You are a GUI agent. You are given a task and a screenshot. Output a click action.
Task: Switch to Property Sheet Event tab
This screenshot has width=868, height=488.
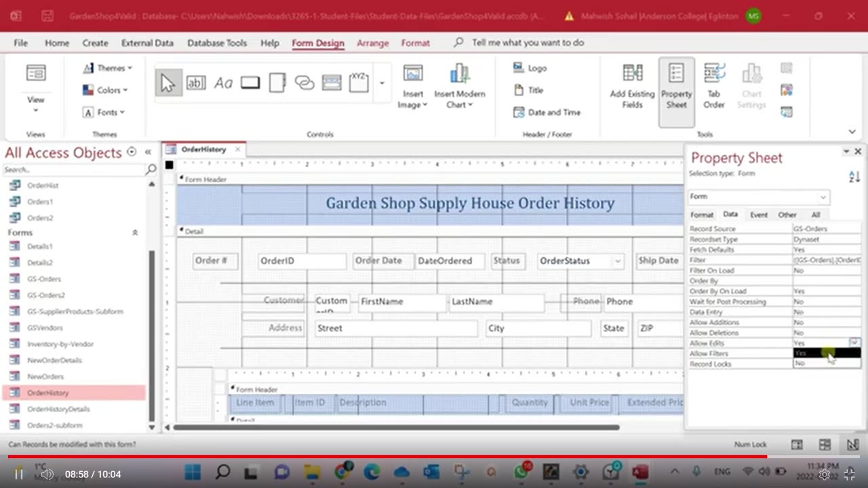click(759, 215)
